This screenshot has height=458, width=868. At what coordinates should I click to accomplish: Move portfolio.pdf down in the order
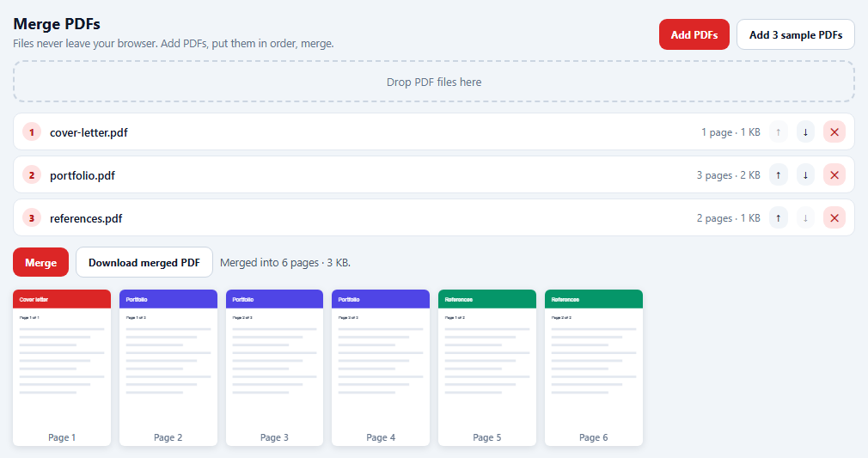click(x=805, y=175)
